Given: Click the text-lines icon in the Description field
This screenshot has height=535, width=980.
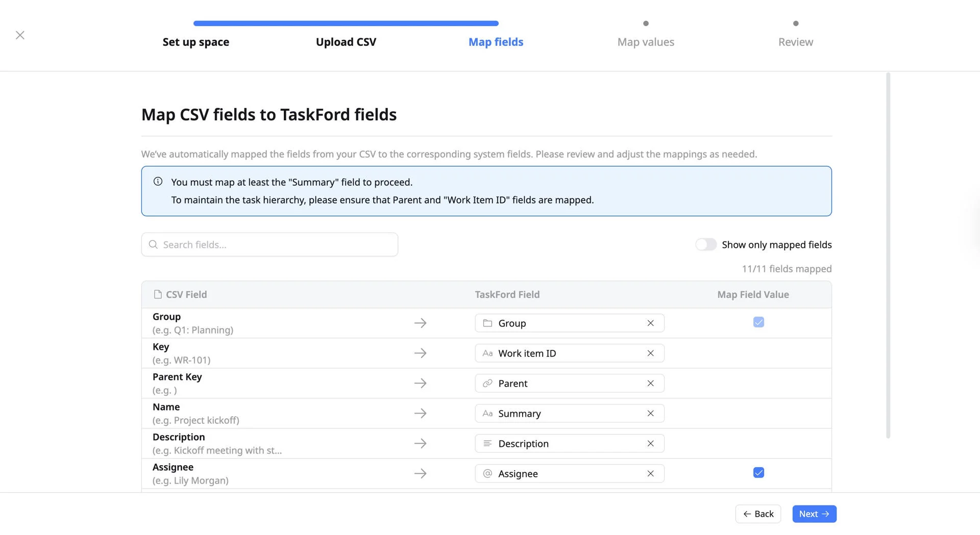Looking at the screenshot, I should coord(487,444).
